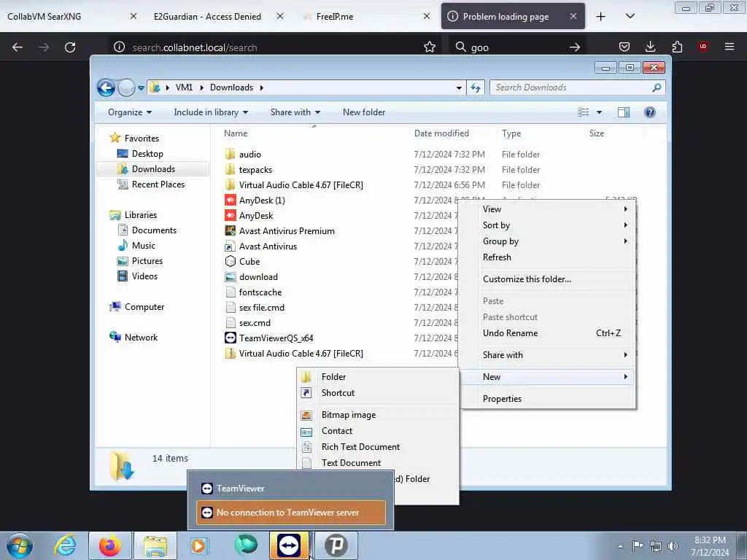Select Documents library
Viewport: 747px width, 560px height.
(x=154, y=230)
